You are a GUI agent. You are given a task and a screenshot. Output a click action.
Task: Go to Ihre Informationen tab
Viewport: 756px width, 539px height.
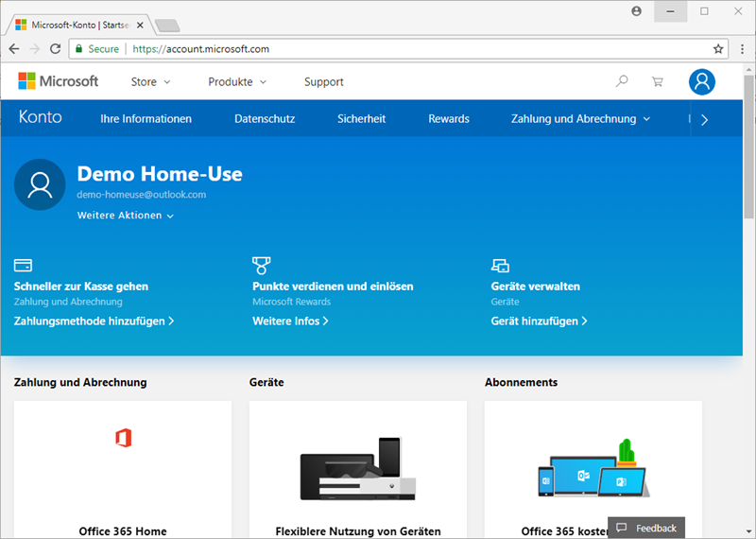pos(146,119)
